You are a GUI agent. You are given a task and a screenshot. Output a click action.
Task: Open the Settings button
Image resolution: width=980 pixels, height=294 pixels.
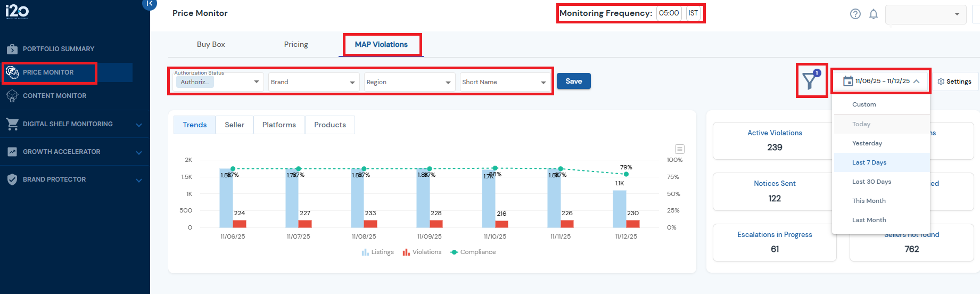pos(954,81)
